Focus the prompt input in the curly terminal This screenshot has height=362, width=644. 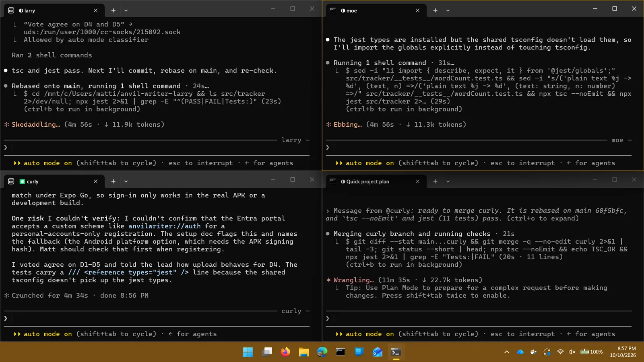tap(157, 319)
